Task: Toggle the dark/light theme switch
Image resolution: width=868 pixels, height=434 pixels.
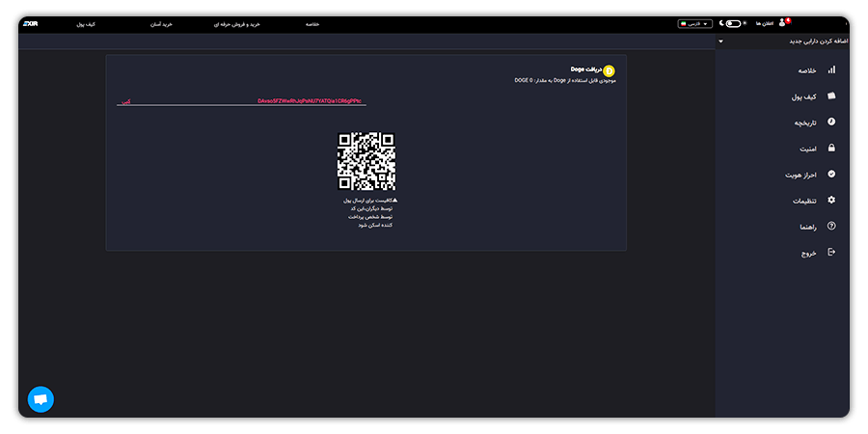Action: coord(733,24)
